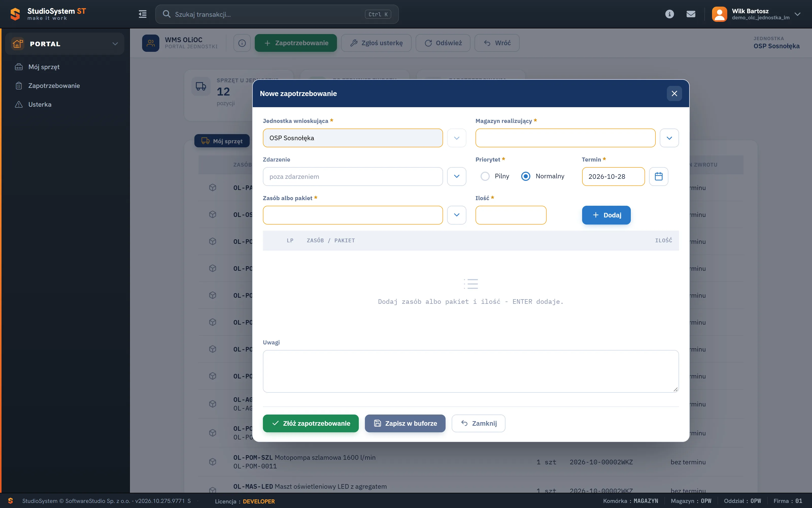Click the info circle button beside Zapotrzebowanie
The height and width of the screenshot is (508, 812).
(x=242, y=43)
